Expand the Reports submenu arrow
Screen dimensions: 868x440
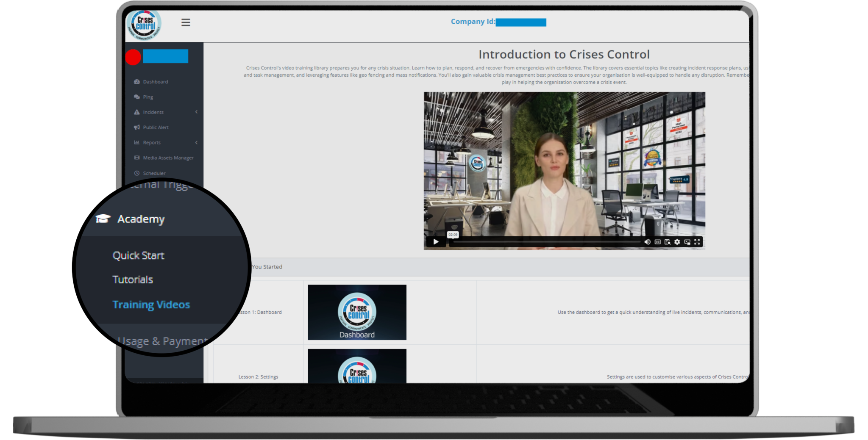(196, 142)
